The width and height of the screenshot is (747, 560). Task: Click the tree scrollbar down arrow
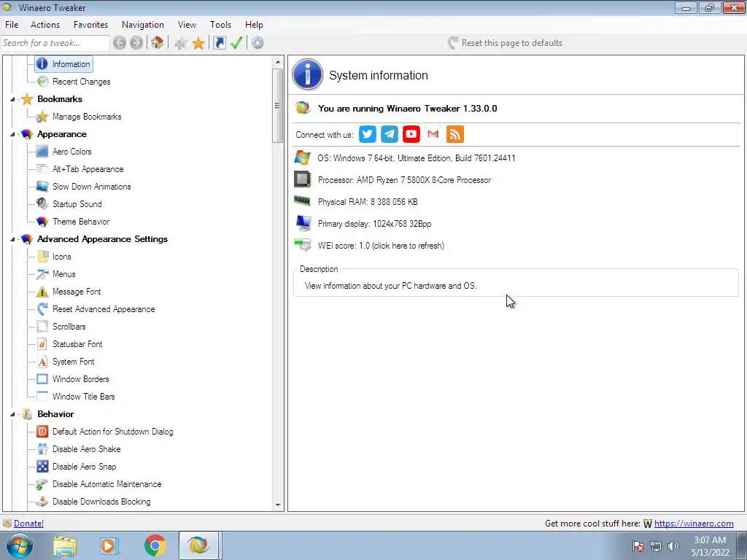(278, 505)
